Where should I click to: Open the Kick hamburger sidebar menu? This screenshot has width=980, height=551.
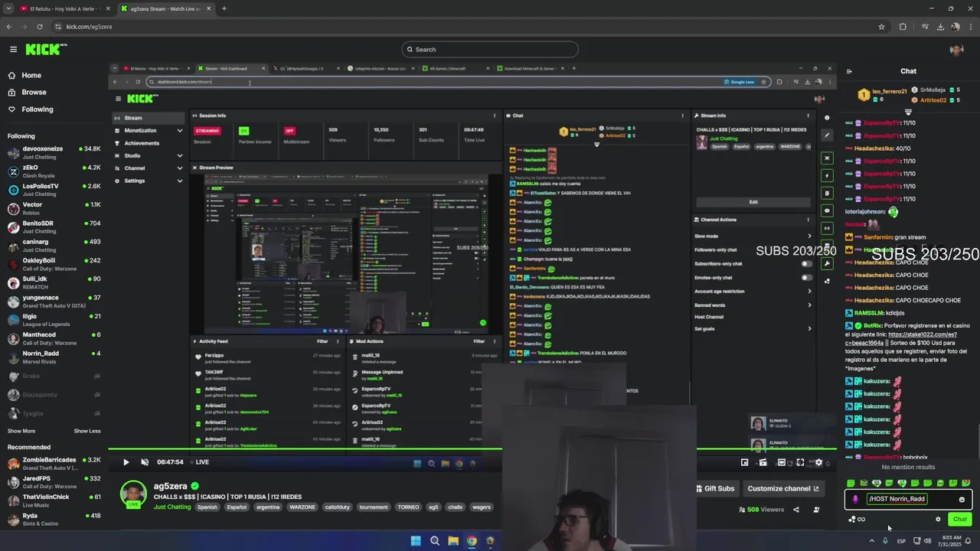(13, 49)
